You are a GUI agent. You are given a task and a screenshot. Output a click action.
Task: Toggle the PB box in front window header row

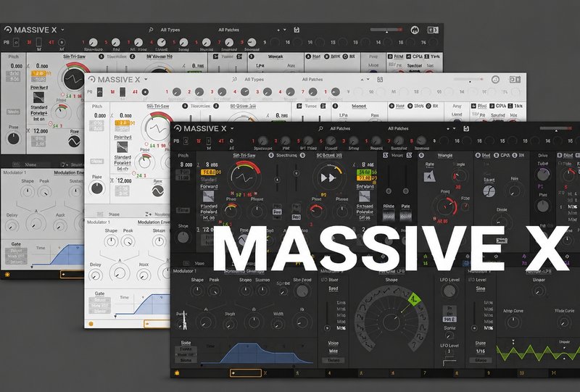[x=186, y=141]
